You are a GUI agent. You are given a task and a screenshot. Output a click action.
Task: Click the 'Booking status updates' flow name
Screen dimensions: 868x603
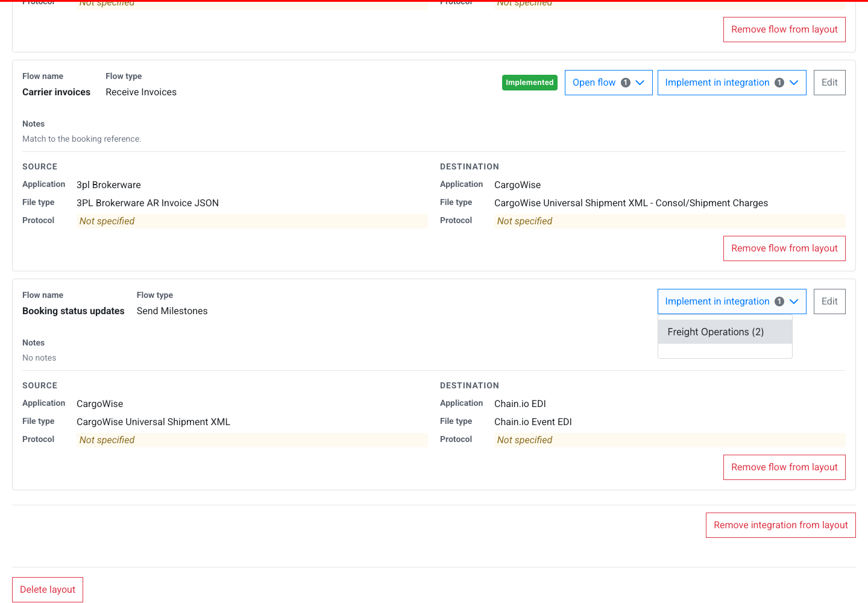pyautogui.click(x=74, y=311)
